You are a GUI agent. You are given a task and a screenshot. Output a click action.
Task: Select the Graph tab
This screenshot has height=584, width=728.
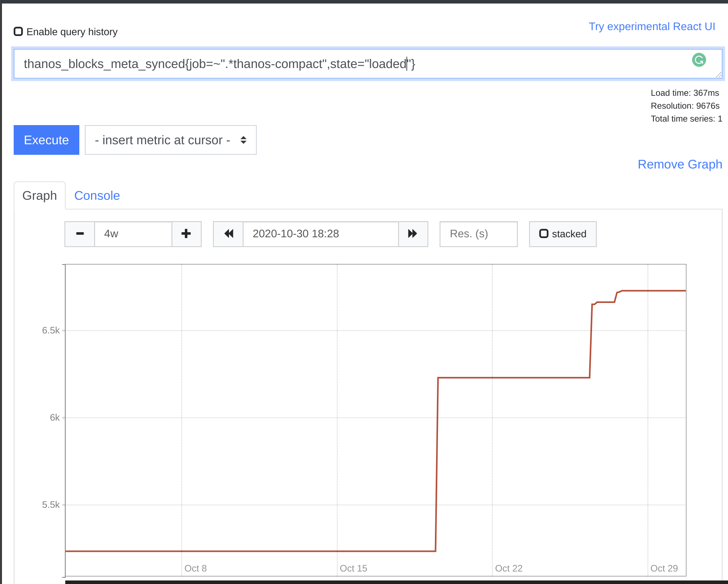[39, 195]
